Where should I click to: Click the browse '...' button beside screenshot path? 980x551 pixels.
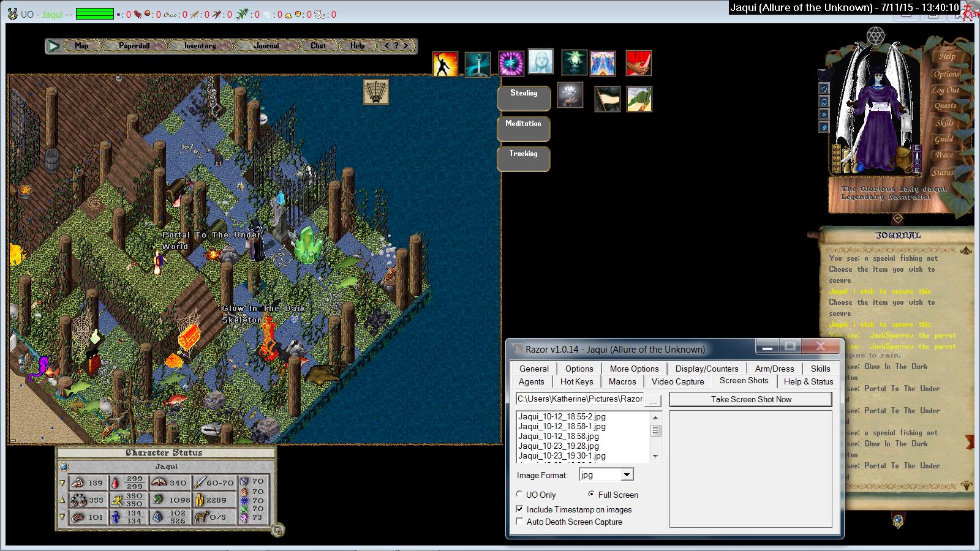click(654, 400)
